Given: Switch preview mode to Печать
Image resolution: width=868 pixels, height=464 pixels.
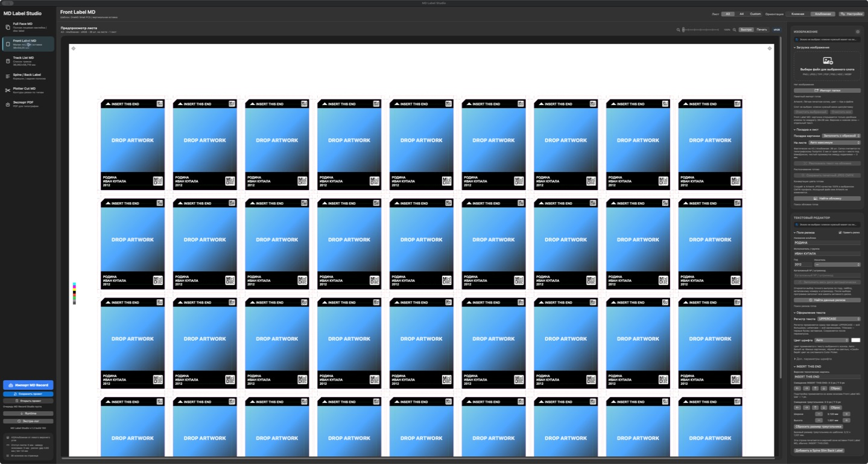Looking at the screenshot, I should coord(762,30).
